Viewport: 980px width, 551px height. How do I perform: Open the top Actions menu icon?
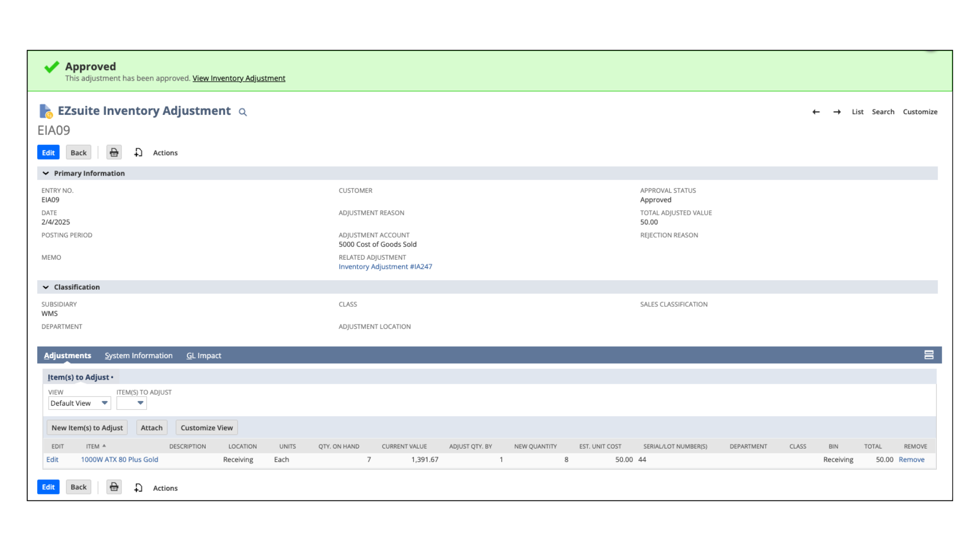pyautogui.click(x=138, y=153)
